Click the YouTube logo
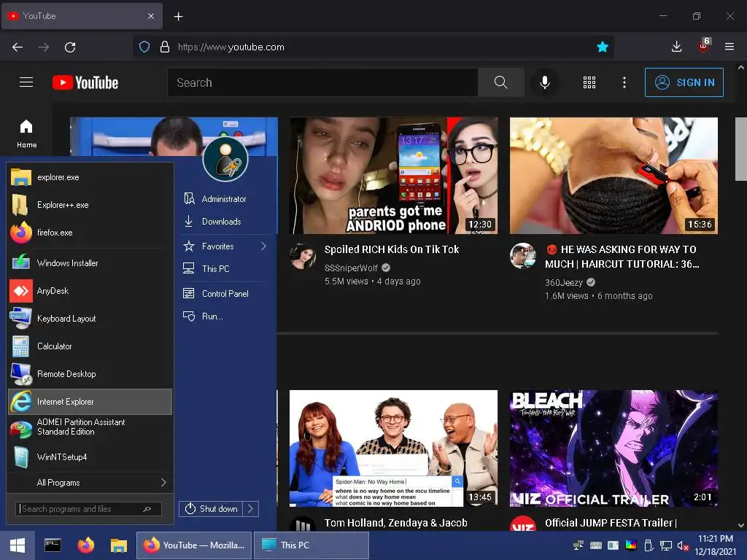Screen dimensions: 747x560 (85, 82)
